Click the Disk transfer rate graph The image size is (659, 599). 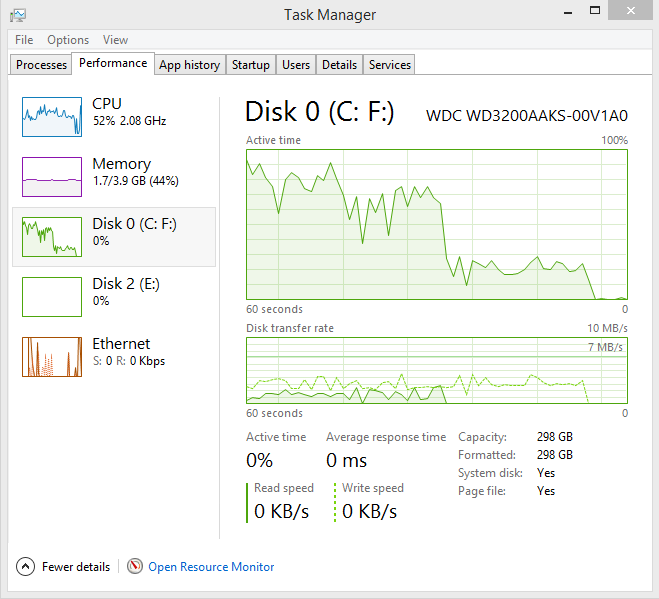437,370
